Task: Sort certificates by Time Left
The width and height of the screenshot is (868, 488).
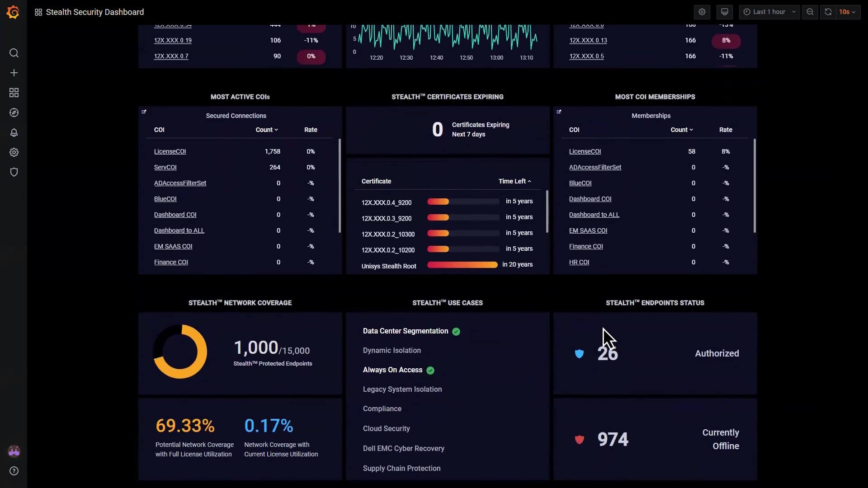Action: click(515, 182)
